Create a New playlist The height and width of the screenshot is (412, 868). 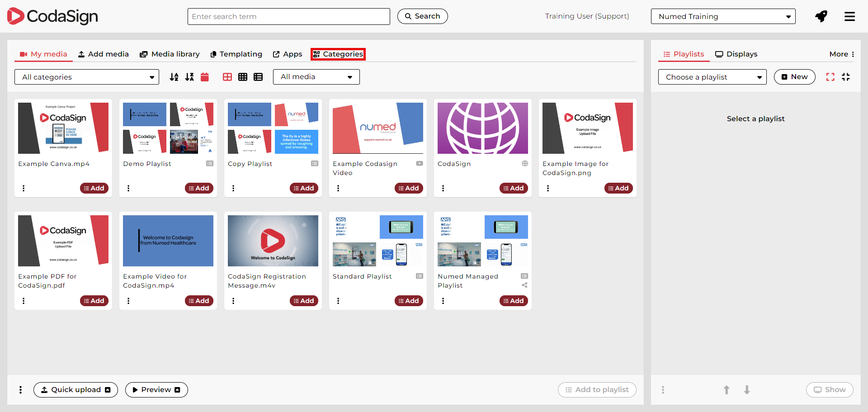point(794,77)
